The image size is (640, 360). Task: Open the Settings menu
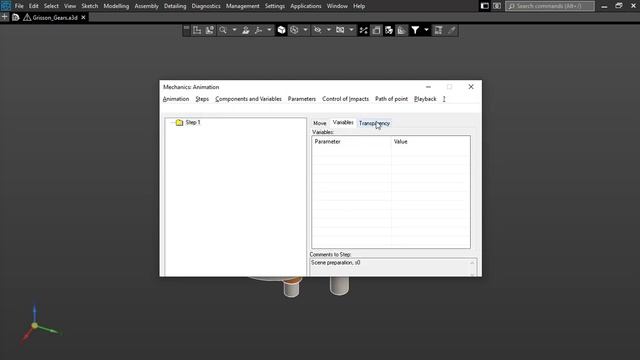tap(275, 6)
